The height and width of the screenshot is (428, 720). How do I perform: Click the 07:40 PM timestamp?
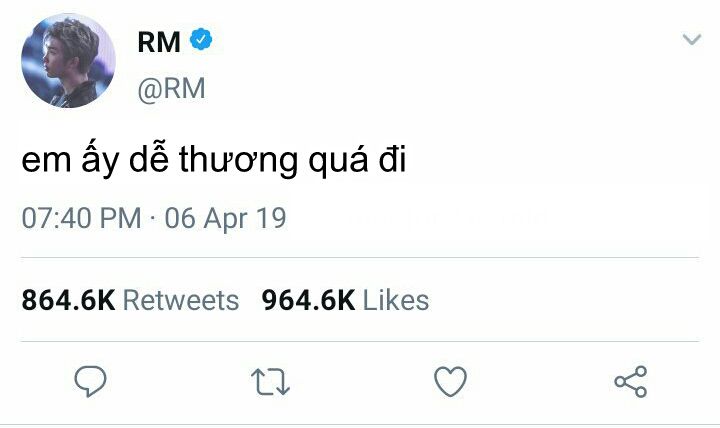(82, 218)
